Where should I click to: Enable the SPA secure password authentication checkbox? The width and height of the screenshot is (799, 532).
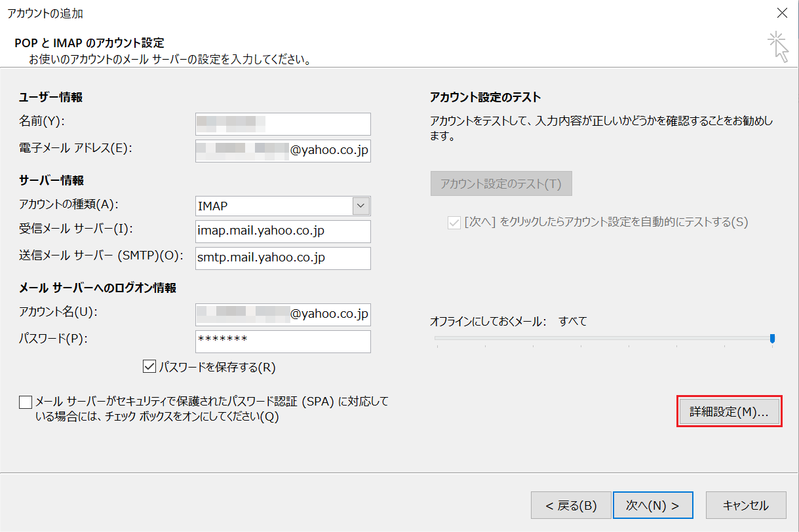click(x=26, y=402)
